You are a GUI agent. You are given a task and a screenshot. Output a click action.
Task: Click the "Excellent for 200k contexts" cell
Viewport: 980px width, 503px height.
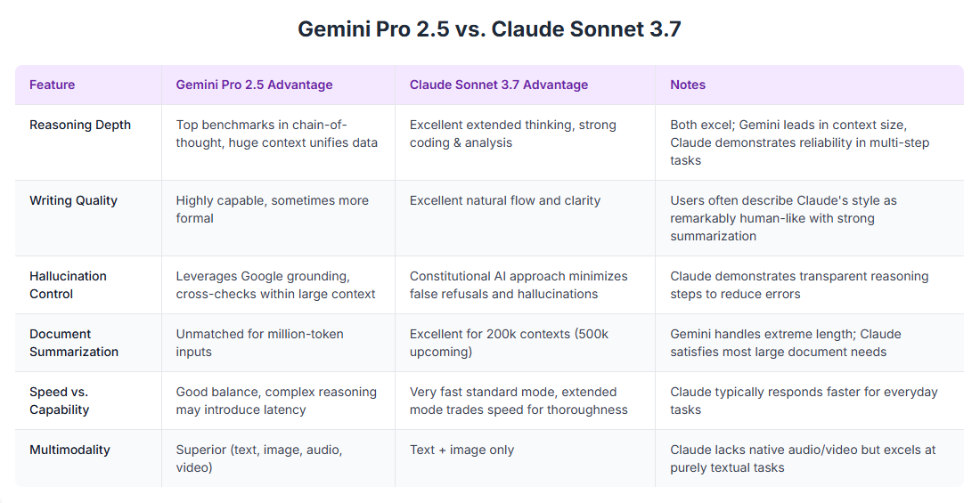(509, 343)
